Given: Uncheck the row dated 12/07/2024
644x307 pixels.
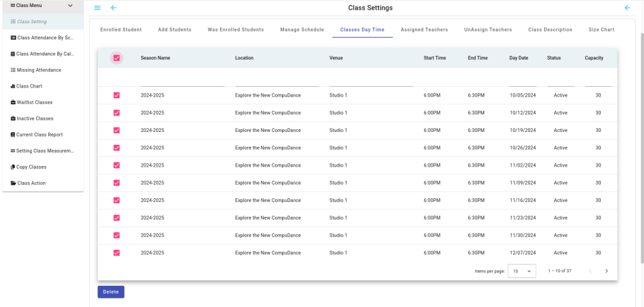Looking at the screenshot, I should (x=117, y=253).
